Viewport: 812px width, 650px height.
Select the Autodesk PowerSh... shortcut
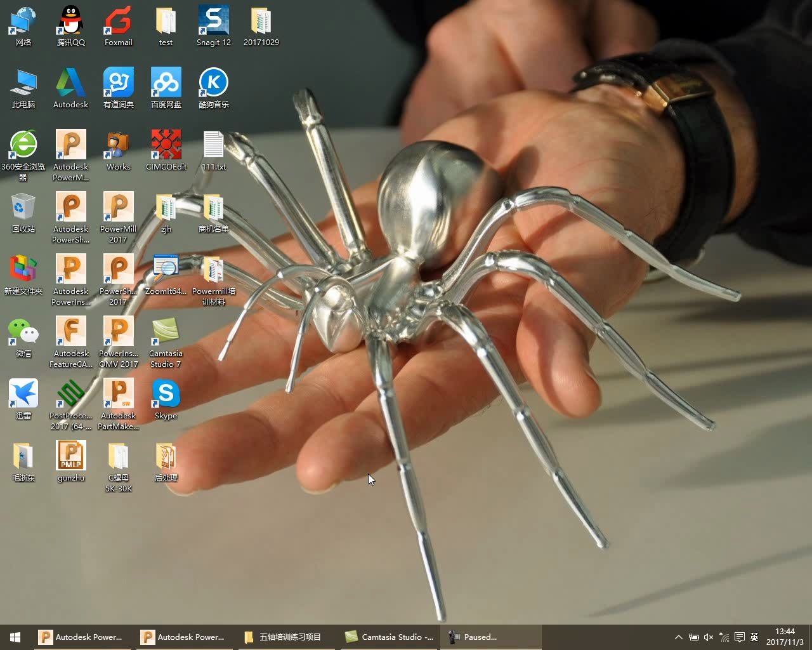(x=71, y=218)
